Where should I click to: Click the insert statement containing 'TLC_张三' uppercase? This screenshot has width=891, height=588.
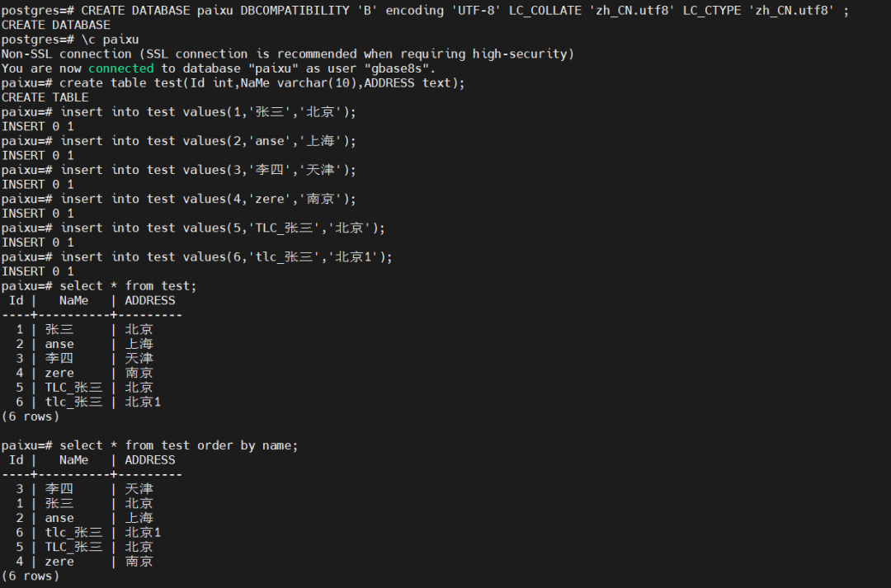click(x=223, y=228)
